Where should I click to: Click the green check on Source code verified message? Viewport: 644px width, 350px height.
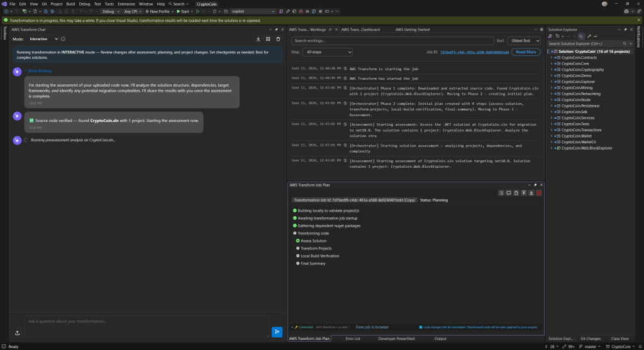coord(31,121)
